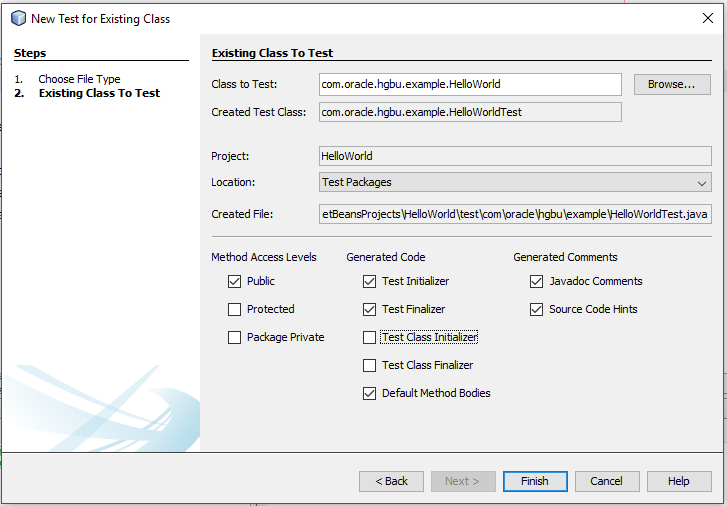Image resolution: width=727 pixels, height=506 pixels.
Task: Uncheck the Public access level checkbox
Action: pos(235,282)
